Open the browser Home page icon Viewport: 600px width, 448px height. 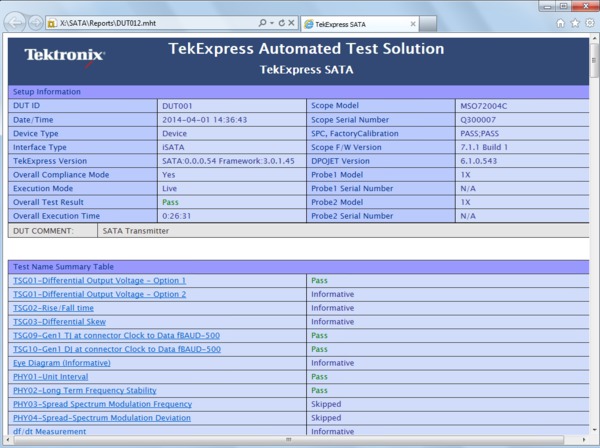(560, 22)
